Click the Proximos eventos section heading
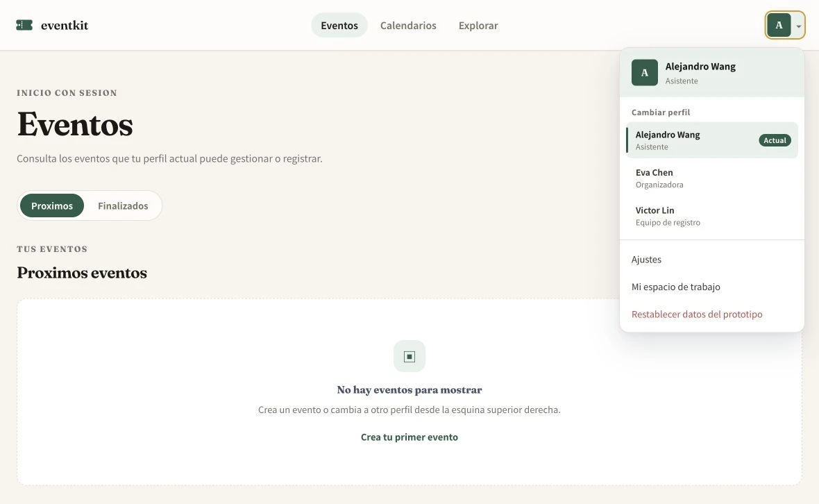Screen dimensions: 819x504 point(82,273)
